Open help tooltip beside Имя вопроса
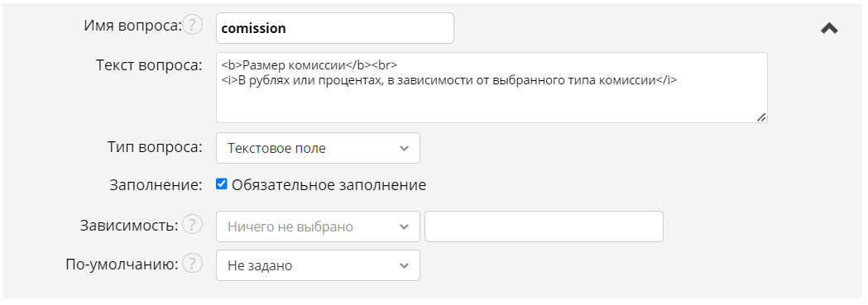This screenshot has height=305, width=868. [x=192, y=25]
